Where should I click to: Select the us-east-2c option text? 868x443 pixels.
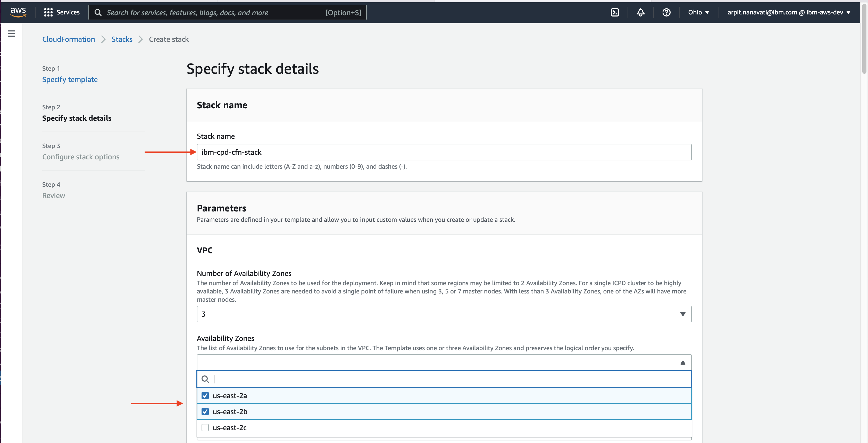(229, 428)
